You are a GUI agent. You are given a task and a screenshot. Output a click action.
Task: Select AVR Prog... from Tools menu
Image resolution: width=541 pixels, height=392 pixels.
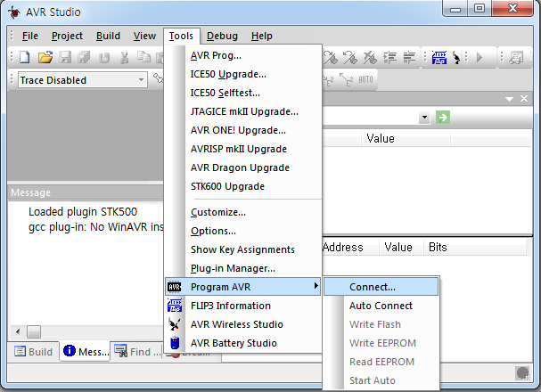point(243,55)
